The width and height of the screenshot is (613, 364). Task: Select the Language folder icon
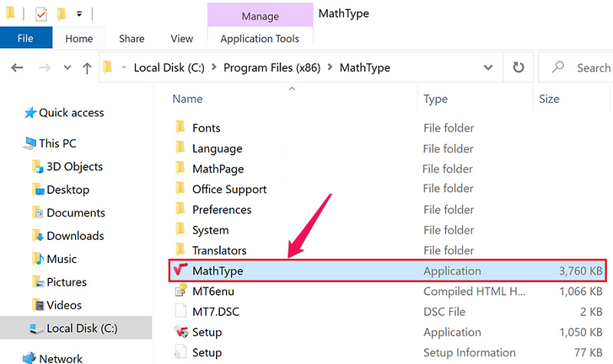(180, 147)
